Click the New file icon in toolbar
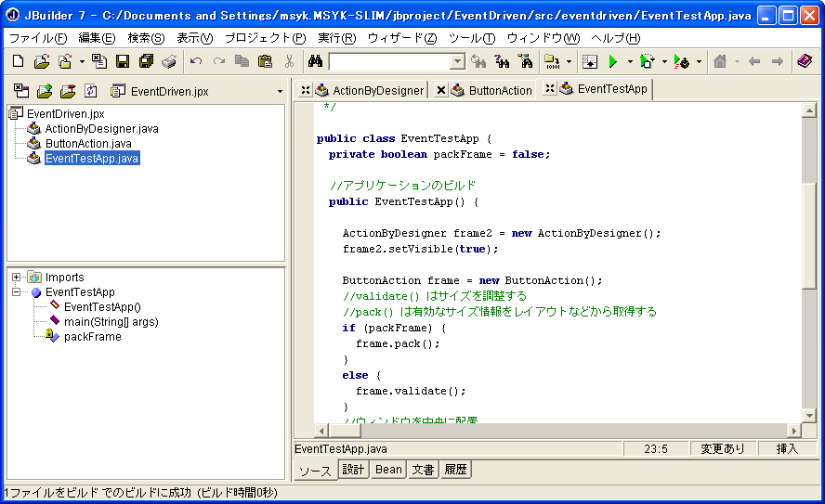825x504 pixels. tap(18, 62)
